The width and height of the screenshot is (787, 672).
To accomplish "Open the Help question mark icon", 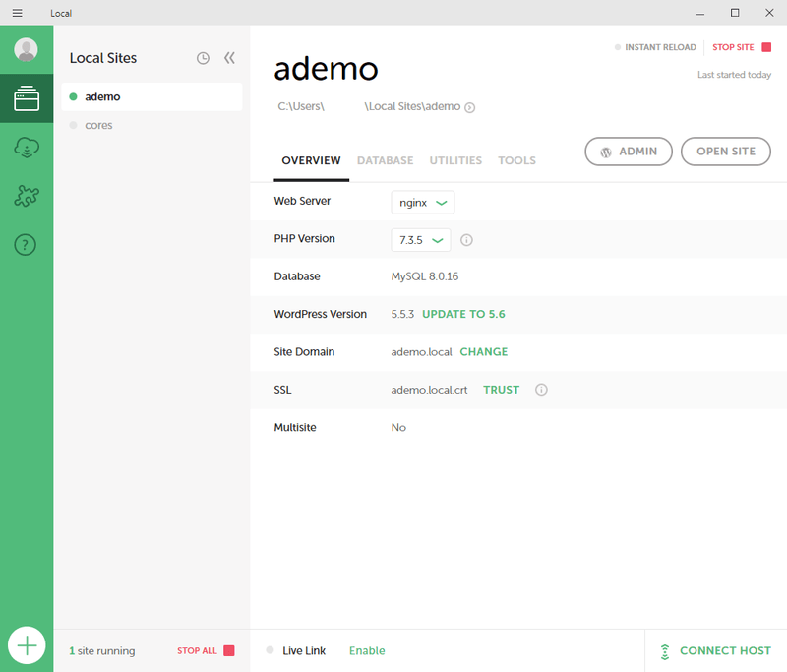I will click(x=26, y=245).
